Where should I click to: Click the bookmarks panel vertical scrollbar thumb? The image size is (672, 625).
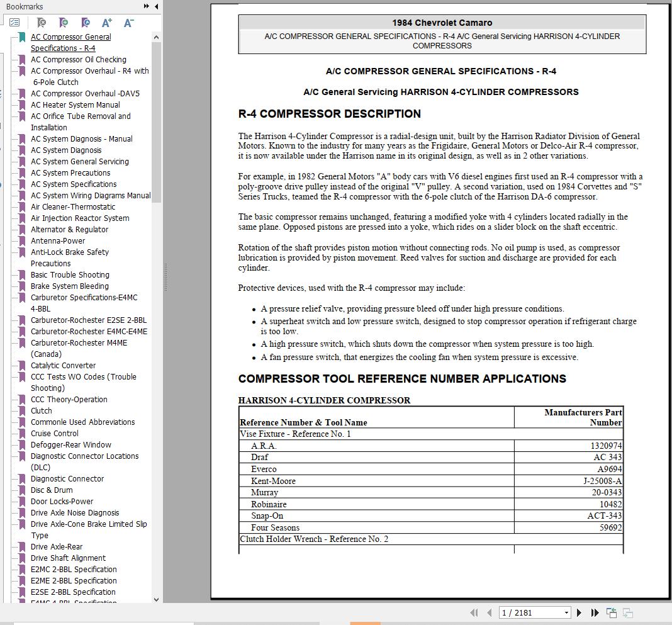click(x=157, y=122)
